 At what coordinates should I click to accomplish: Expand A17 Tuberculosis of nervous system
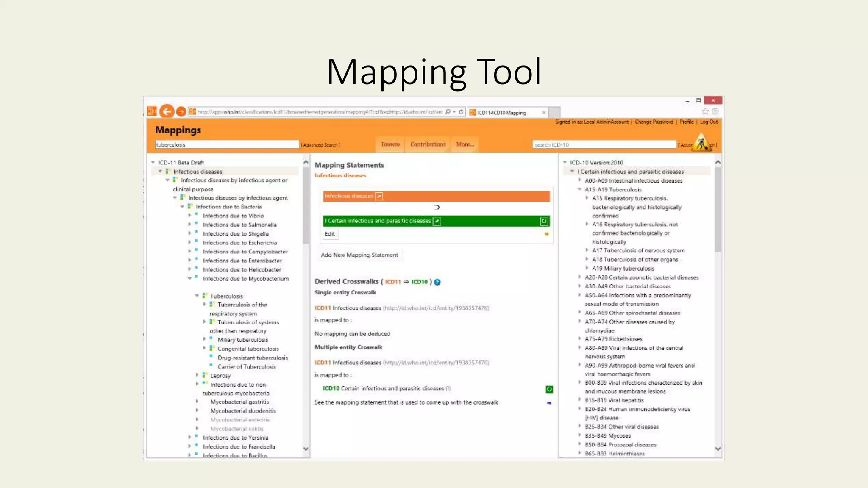pos(587,250)
